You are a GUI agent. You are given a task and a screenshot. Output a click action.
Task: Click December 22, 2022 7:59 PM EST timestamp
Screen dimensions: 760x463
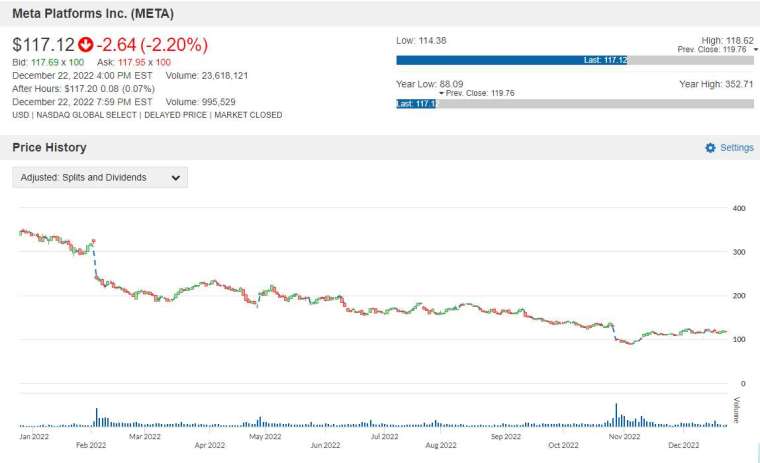click(82, 102)
